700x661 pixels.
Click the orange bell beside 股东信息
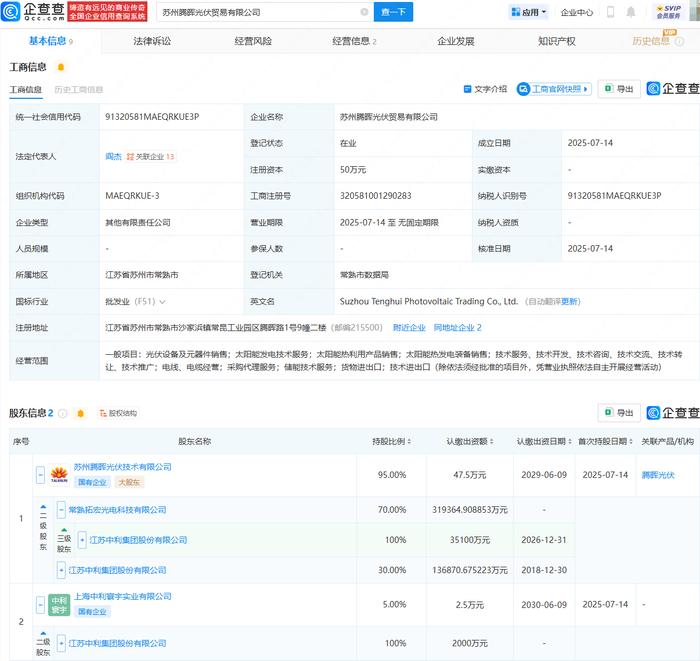80,413
